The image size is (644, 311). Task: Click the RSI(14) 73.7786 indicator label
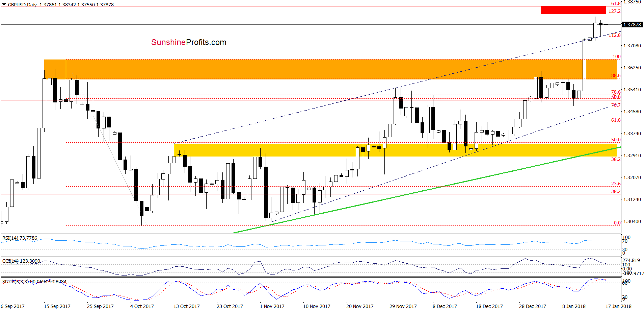pyautogui.click(x=20, y=238)
